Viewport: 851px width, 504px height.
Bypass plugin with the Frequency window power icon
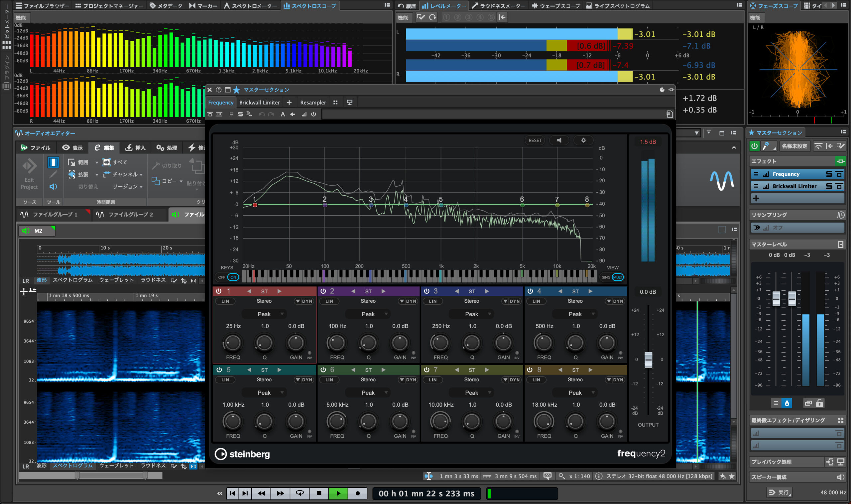(313, 114)
